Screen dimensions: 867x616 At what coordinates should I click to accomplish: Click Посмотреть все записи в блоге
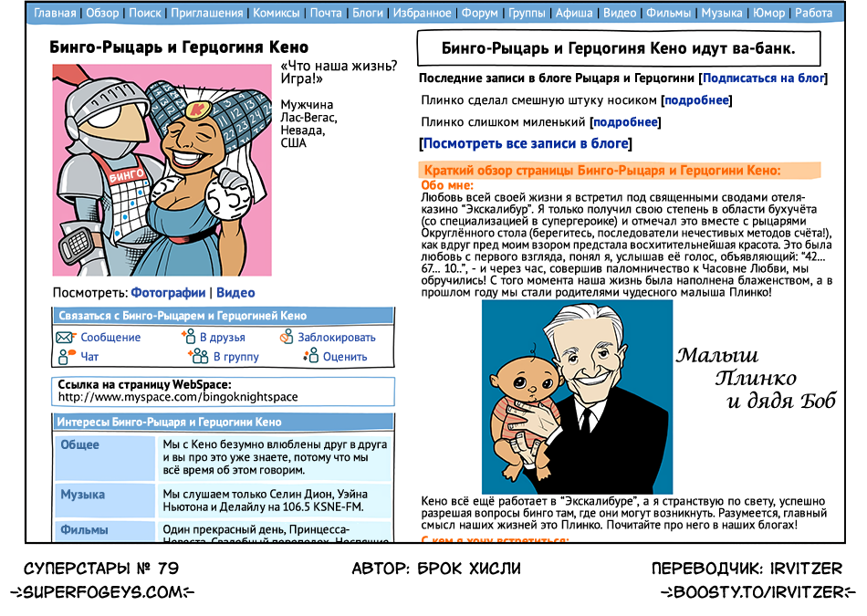click(526, 143)
